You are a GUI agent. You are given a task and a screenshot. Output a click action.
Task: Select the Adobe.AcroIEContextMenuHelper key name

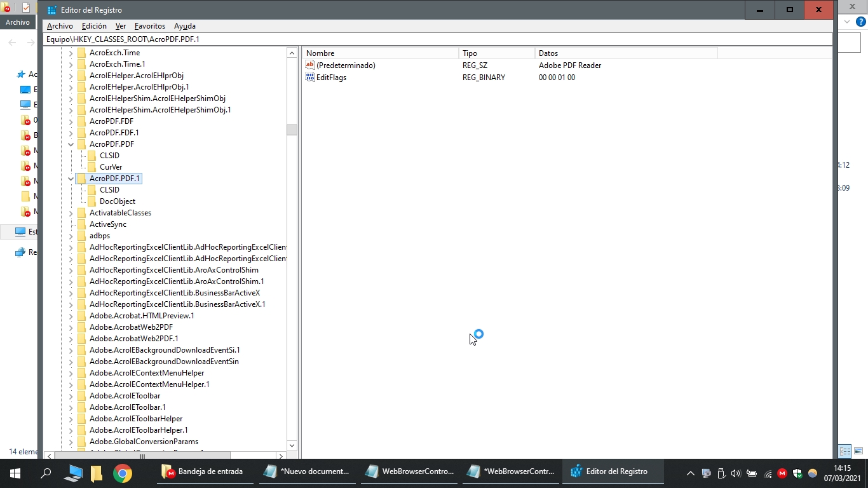click(147, 373)
